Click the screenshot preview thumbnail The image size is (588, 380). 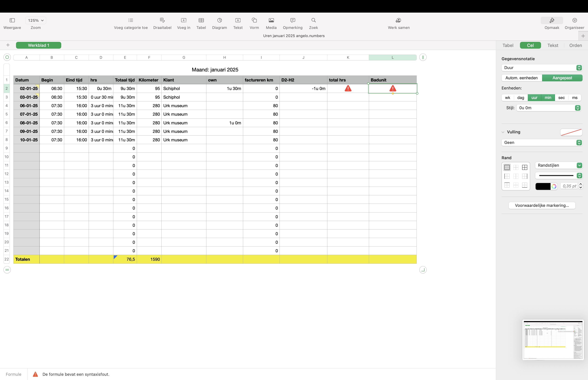point(553,340)
